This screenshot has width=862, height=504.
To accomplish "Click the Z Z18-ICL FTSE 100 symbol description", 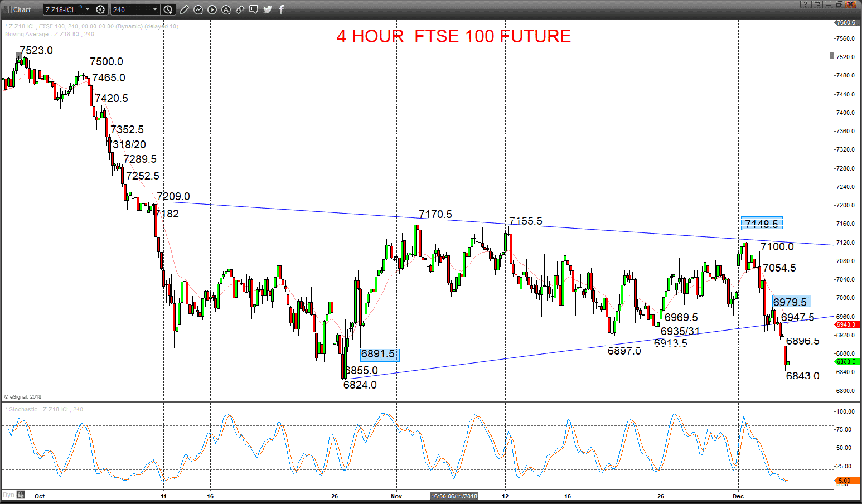I will pyautogui.click(x=91, y=26).
